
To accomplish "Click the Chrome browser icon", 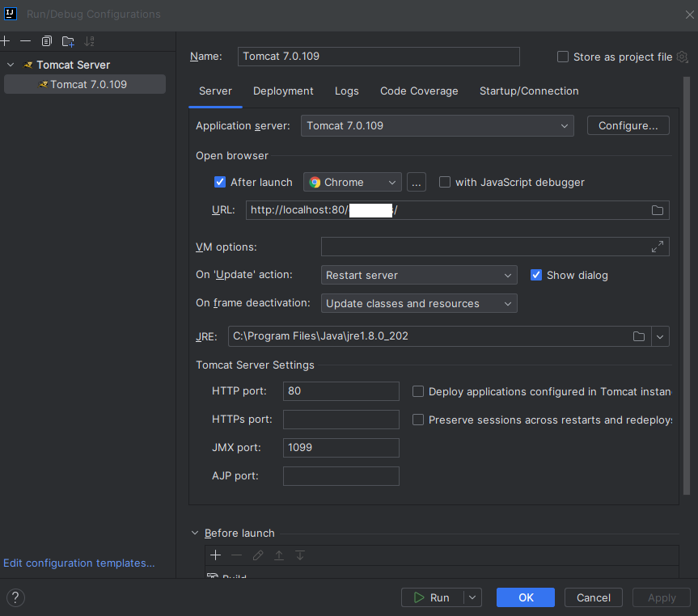I will click(315, 183).
